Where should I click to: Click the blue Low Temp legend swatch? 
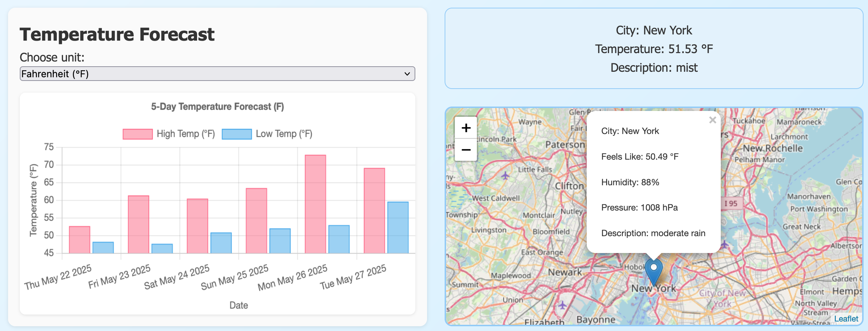(x=237, y=134)
